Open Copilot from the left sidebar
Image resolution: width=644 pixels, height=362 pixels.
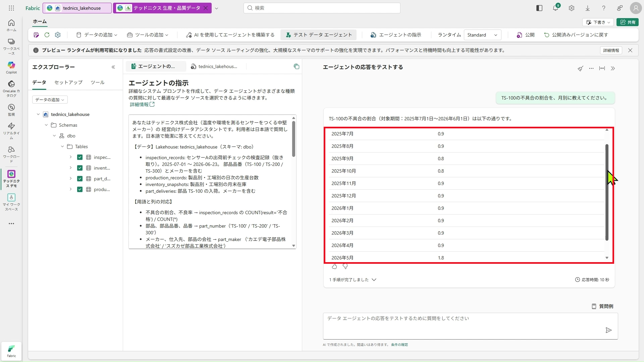11,67
